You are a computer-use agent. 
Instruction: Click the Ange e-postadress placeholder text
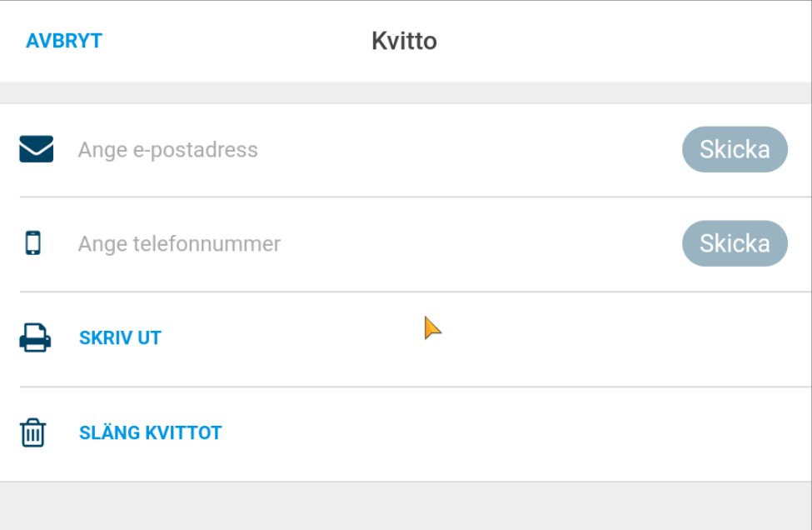click(167, 150)
